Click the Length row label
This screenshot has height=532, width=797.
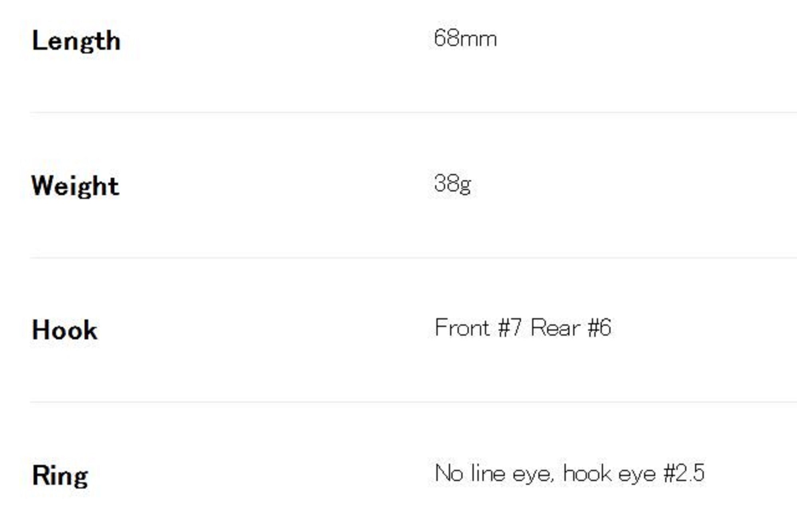click(76, 41)
